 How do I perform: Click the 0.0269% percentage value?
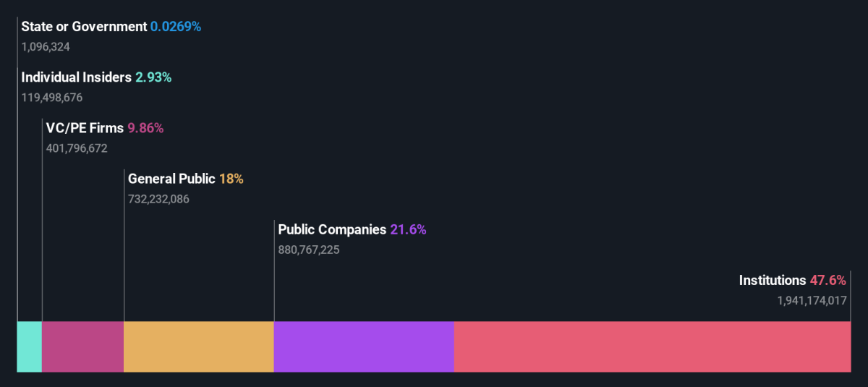(x=176, y=27)
